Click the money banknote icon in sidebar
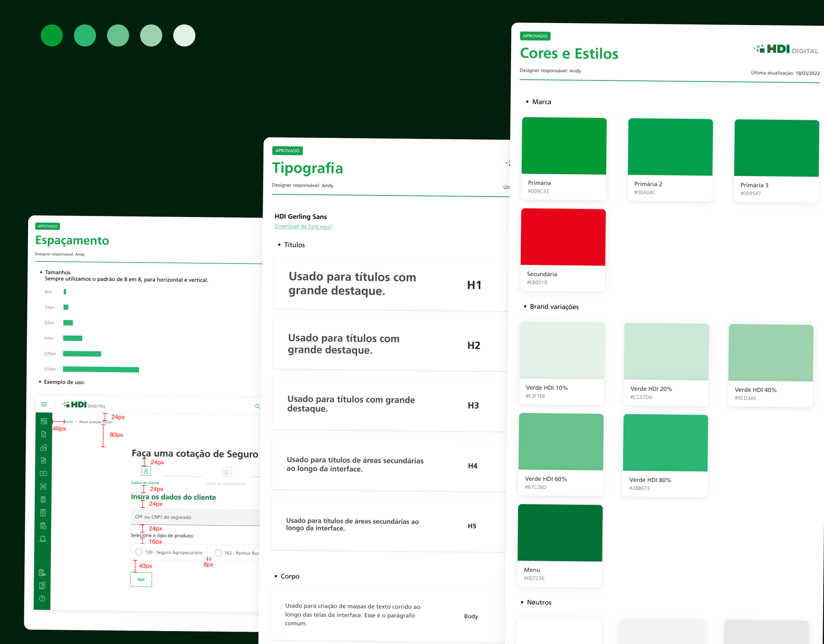The image size is (824, 644). coord(43,473)
